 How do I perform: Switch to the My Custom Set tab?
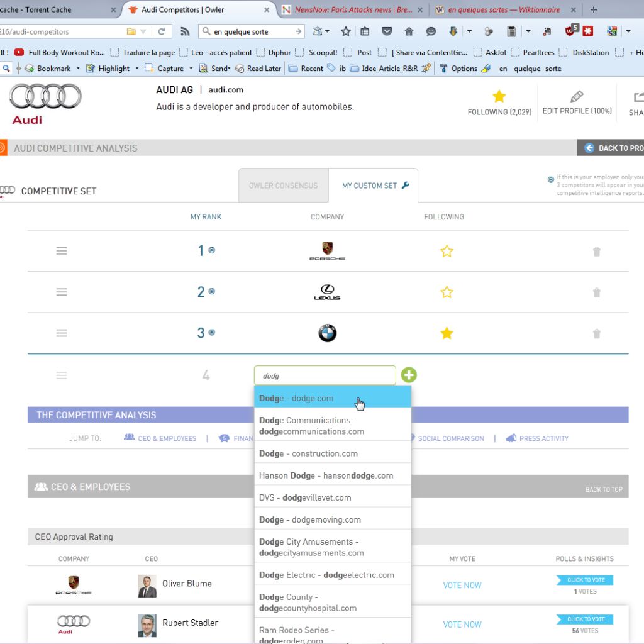pyautogui.click(x=374, y=186)
